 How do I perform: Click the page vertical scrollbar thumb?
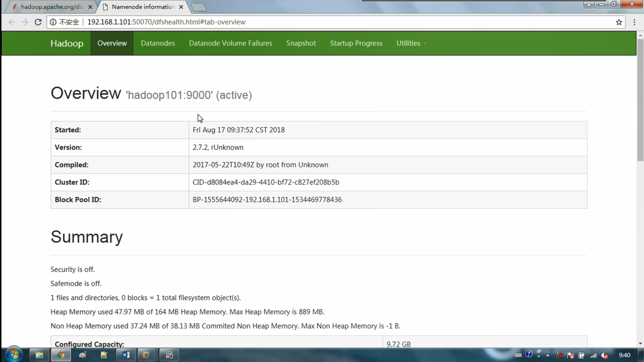point(640,100)
